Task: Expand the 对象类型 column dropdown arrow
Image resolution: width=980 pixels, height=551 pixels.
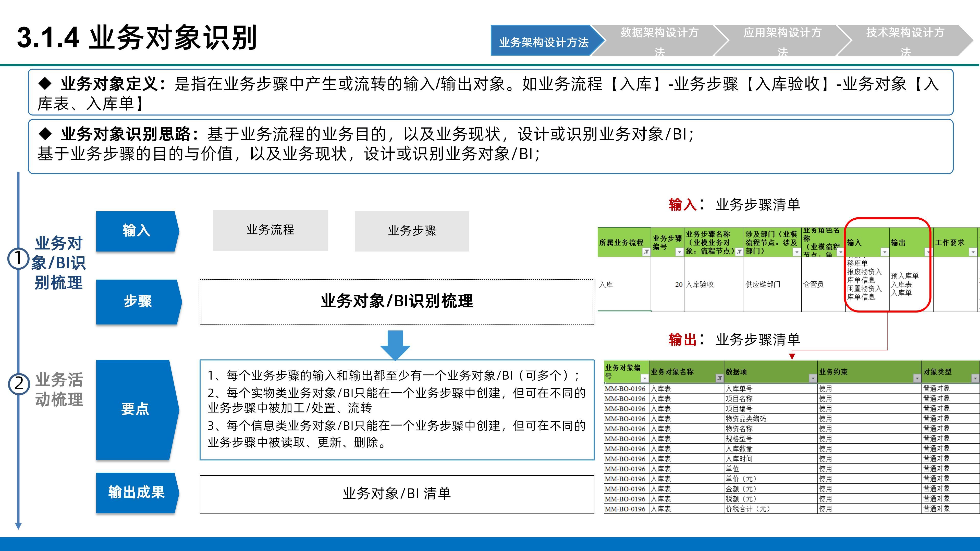Action: 975,378
